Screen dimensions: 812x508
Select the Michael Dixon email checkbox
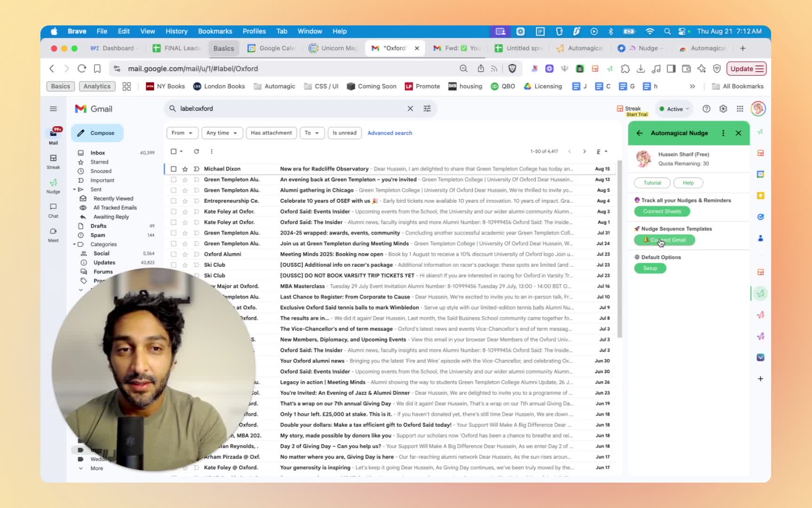click(x=173, y=169)
